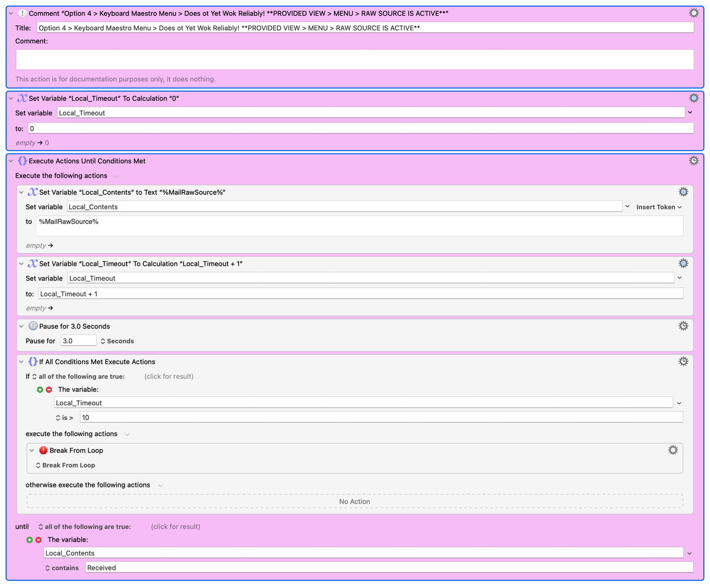Click '(click for result)' beside the If condition
Image resolution: width=710 pixels, height=588 pixels.
pos(169,376)
